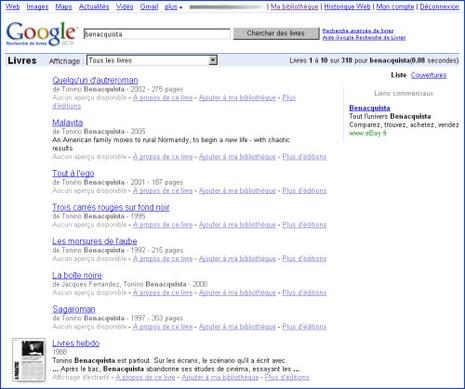The width and height of the screenshot is (465, 389).
Task: Open Images in the top navigation
Action: pyautogui.click(x=37, y=6)
